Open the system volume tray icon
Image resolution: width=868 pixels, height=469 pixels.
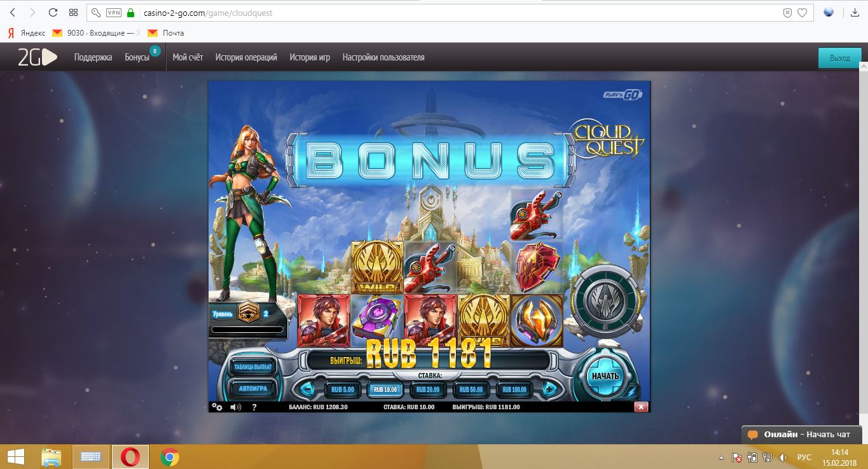783,458
